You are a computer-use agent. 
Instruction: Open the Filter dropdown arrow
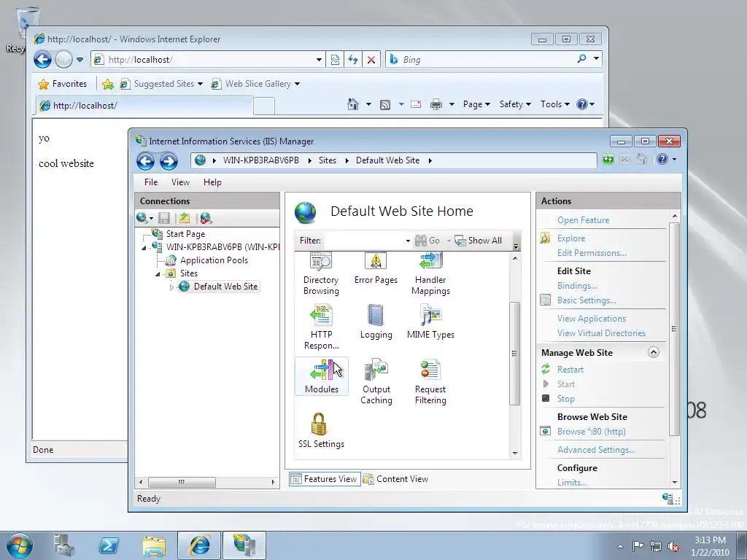[408, 241]
